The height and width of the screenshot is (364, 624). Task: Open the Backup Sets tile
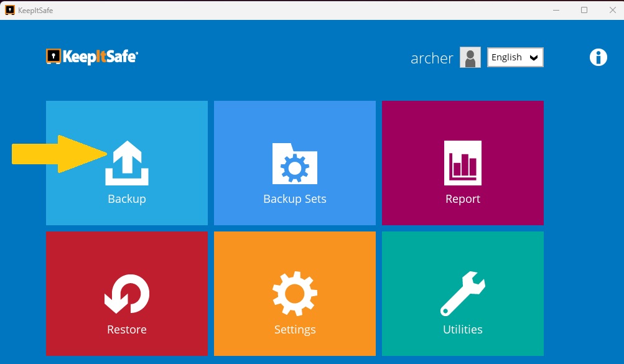click(294, 162)
